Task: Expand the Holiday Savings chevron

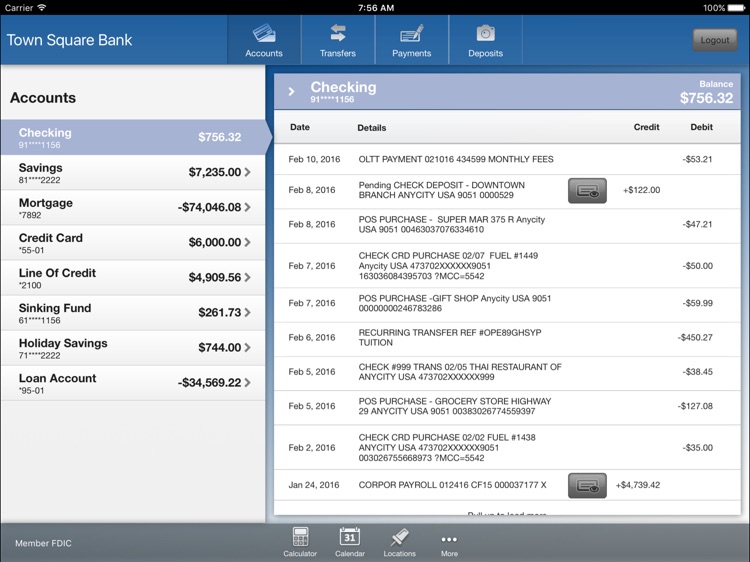Action: 248,347
